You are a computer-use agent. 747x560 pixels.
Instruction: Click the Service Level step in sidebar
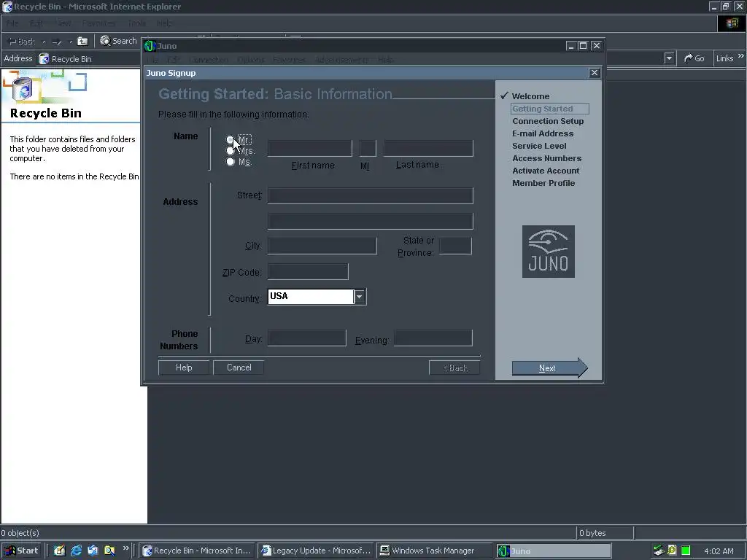coord(539,146)
